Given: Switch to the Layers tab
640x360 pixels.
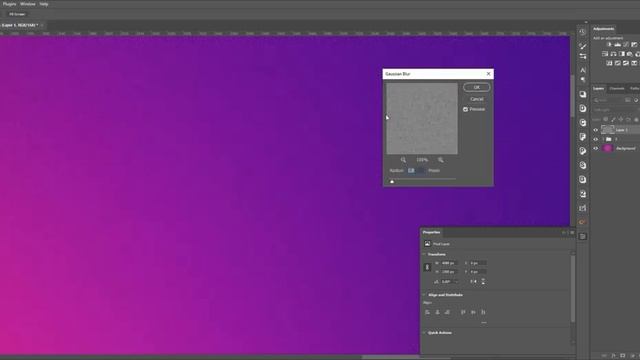Looking at the screenshot, I should [598, 89].
